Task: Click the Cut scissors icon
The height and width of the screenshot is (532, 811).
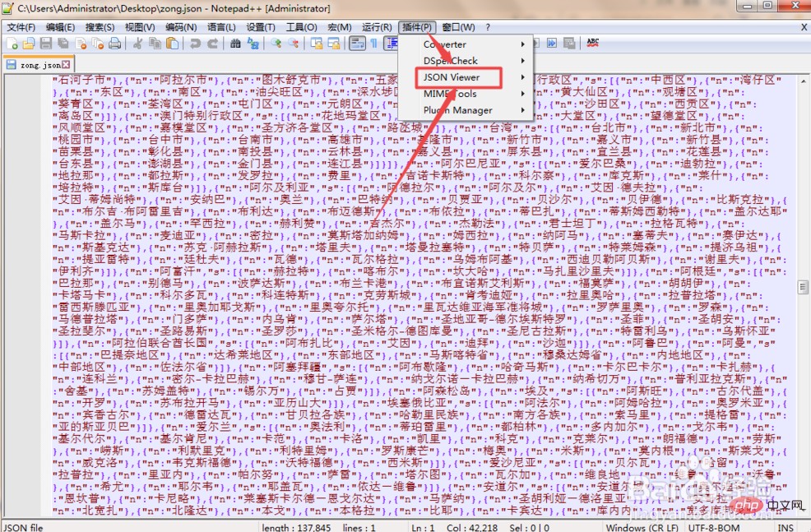Action: [x=137, y=44]
